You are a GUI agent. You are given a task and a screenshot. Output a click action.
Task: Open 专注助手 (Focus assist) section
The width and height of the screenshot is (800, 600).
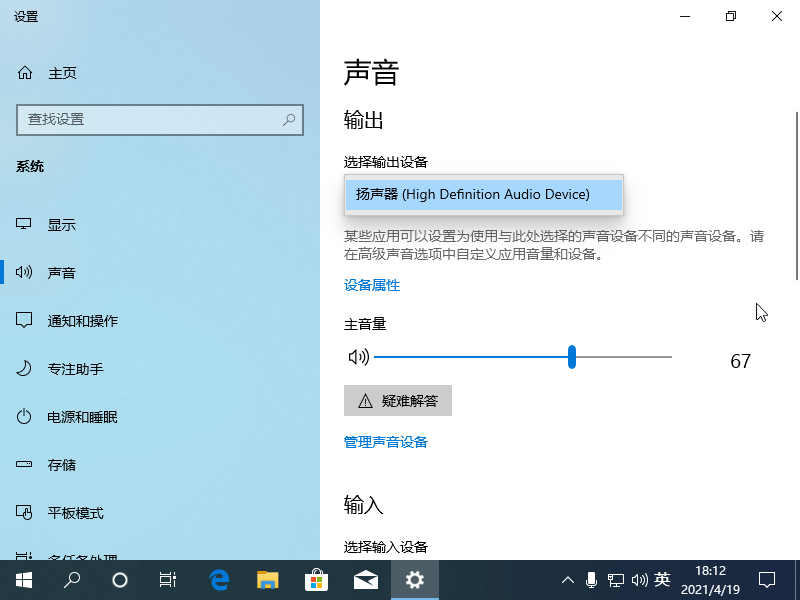click(75, 369)
